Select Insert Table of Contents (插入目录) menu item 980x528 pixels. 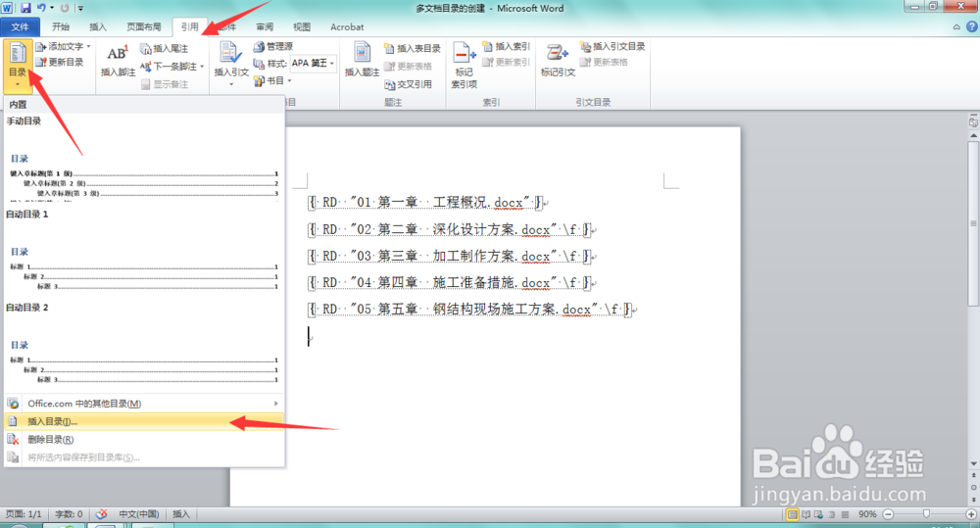click(144, 422)
